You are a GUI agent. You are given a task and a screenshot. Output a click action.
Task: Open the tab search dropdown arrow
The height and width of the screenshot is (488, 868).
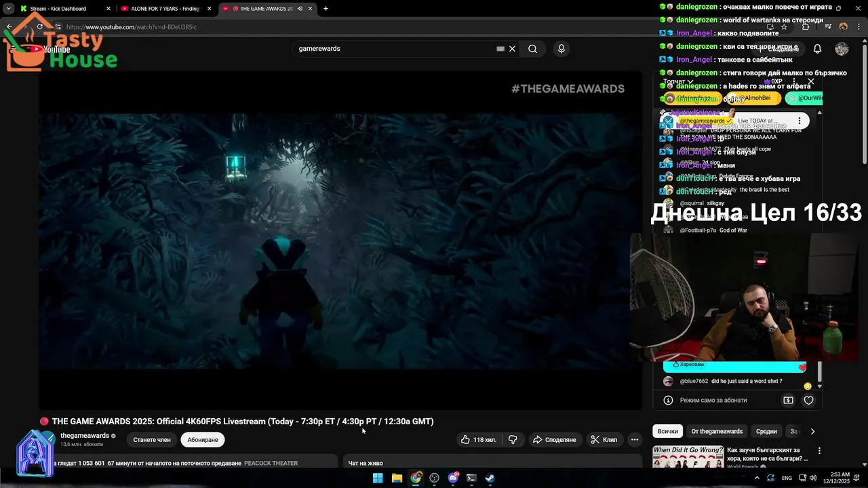pos(8,9)
